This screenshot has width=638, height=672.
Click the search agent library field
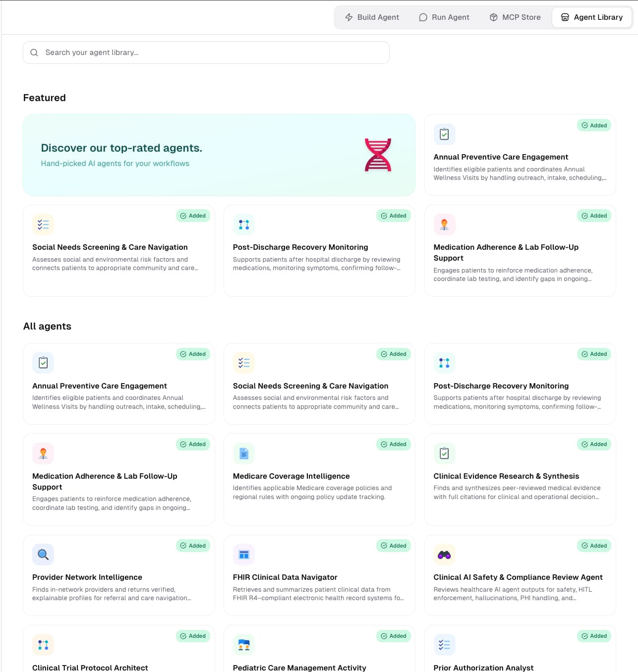[206, 53]
